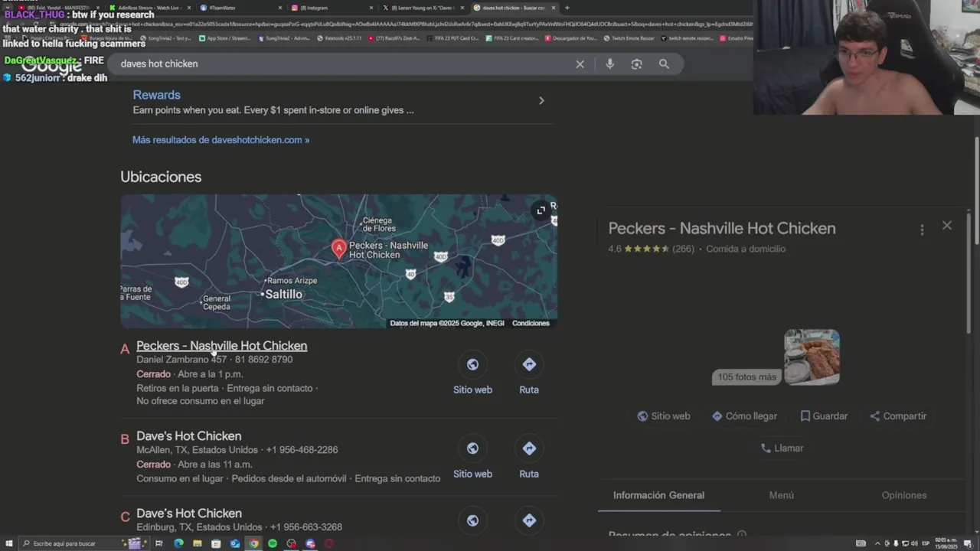Expand the locations map to full view

tap(541, 210)
